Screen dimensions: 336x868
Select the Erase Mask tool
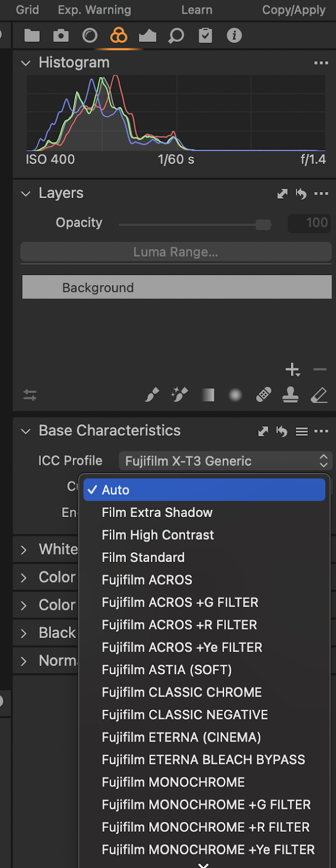point(319,395)
